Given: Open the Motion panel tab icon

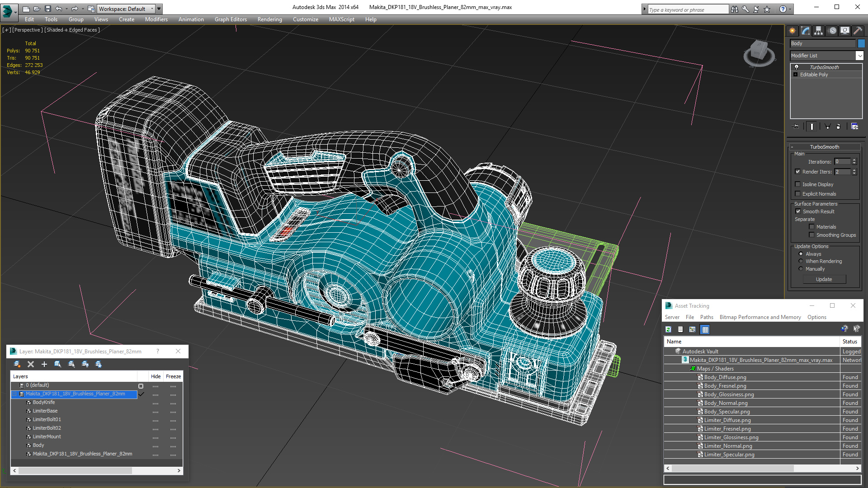Looking at the screenshot, I should coord(832,31).
